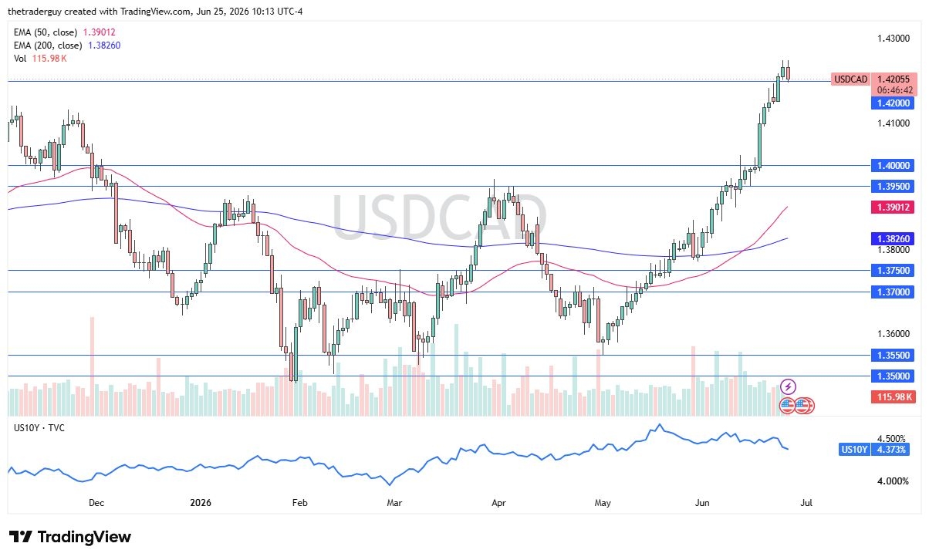Click the Mar label on time axis
Image resolution: width=929 pixels, height=560 pixels.
pos(394,503)
